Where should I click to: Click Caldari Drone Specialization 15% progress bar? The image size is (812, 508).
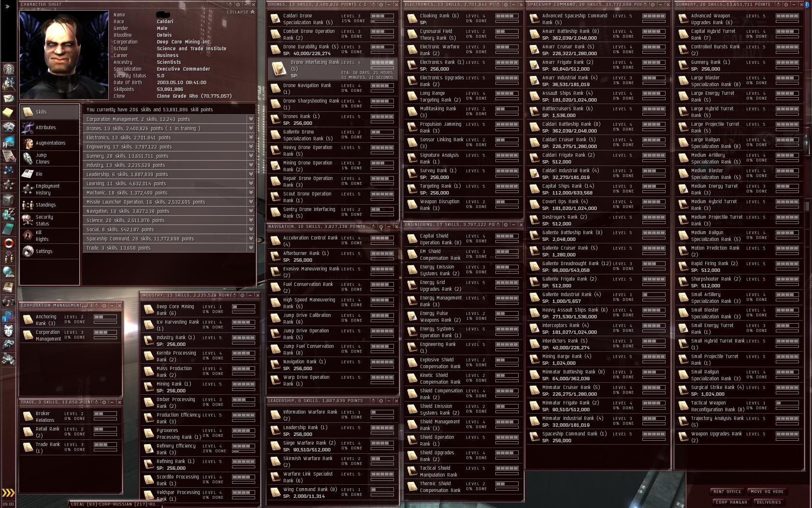(x=382, y=21)
